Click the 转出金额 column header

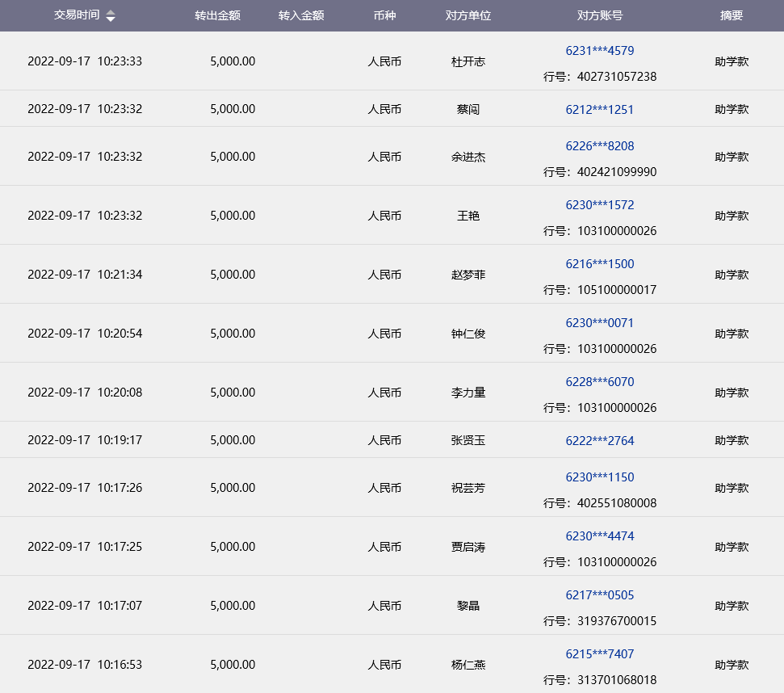(x=217, y=16)
